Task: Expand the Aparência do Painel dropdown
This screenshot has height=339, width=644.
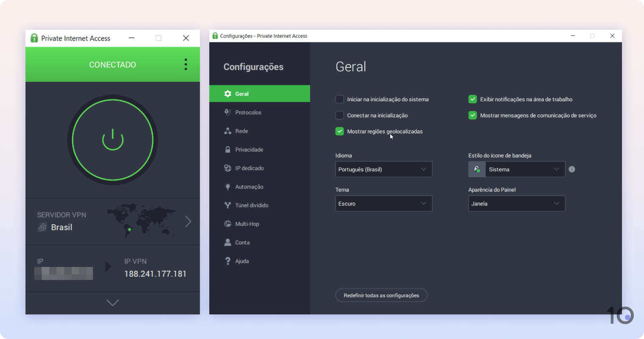Action: tap(516, 203)
